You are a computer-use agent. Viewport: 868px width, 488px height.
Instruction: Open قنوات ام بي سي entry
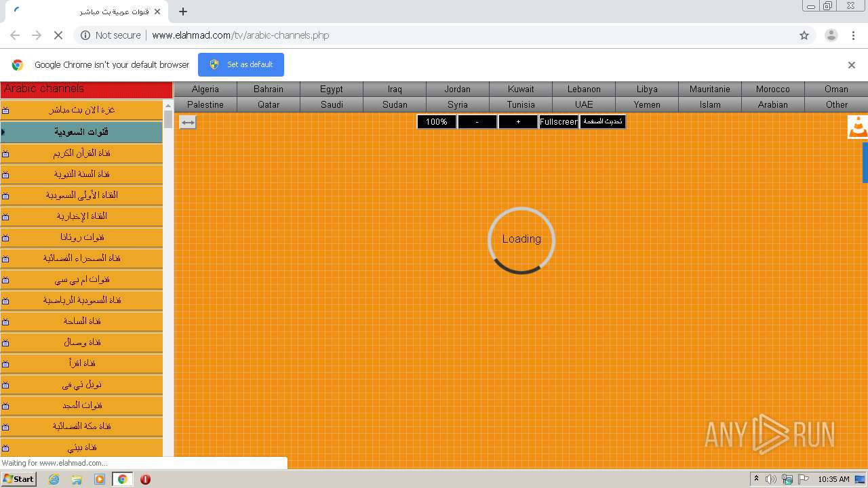pyautogui.click(x=81, y=279)
